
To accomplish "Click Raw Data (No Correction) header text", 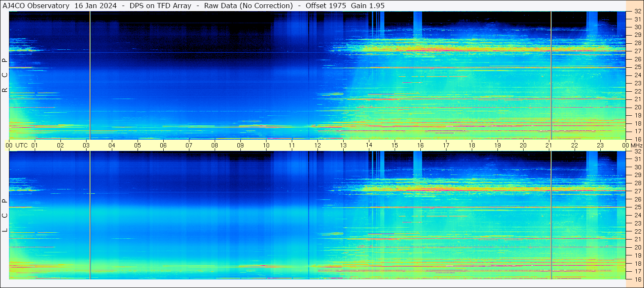I will coord(249,6).
